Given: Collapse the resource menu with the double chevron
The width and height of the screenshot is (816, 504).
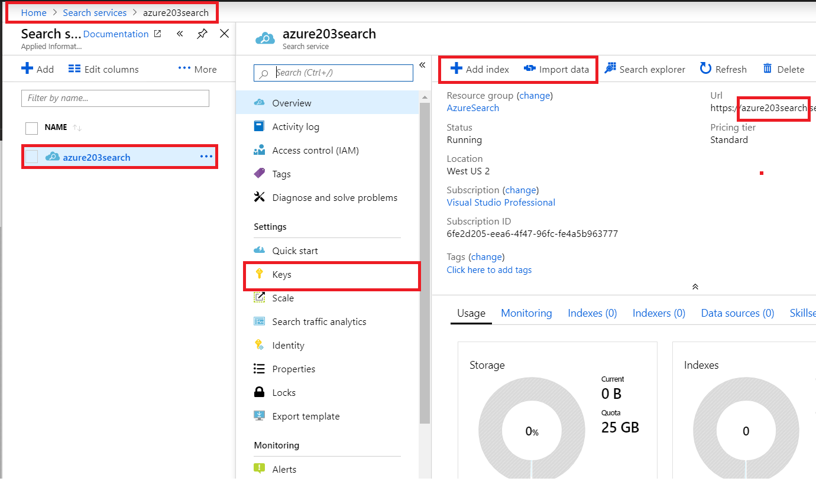Looking at the screenshot, I should [422, 65].
